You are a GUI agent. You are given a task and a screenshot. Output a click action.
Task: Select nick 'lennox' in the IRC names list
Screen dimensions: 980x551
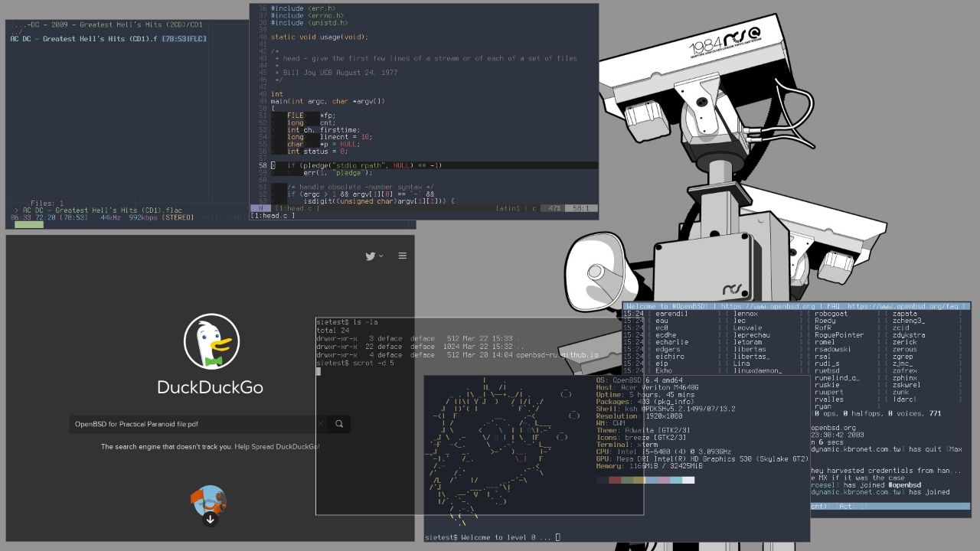click(746, 314)
